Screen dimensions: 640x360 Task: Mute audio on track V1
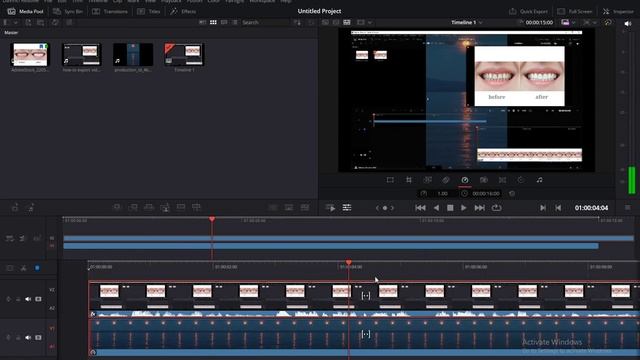click(28, 338)
